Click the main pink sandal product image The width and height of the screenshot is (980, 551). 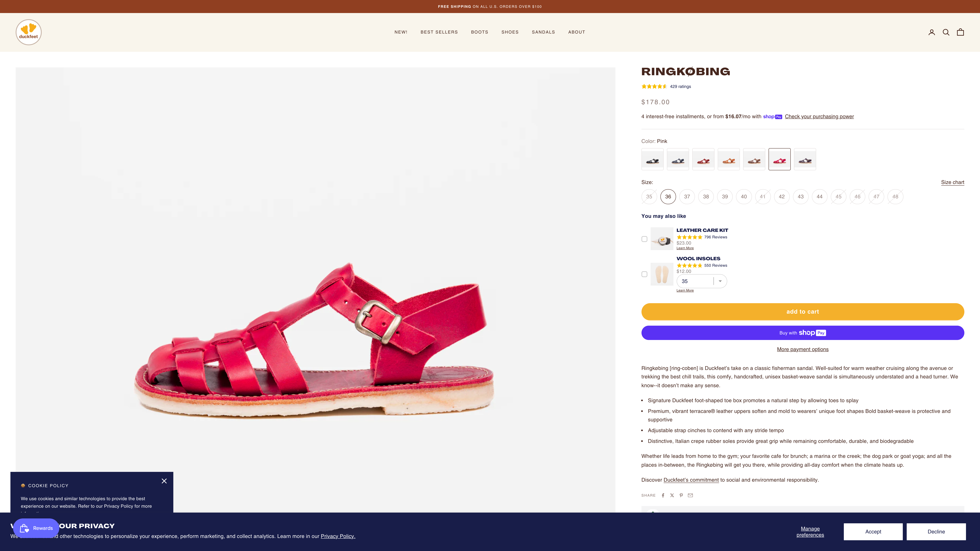click(x=315, y=290)
